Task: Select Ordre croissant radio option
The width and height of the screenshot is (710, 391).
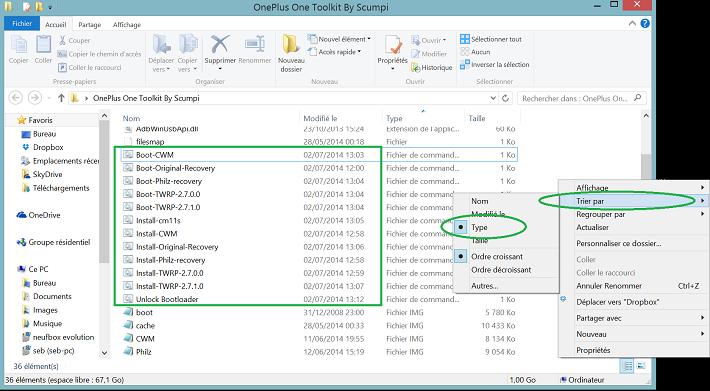Action: (x=460, y=257)
